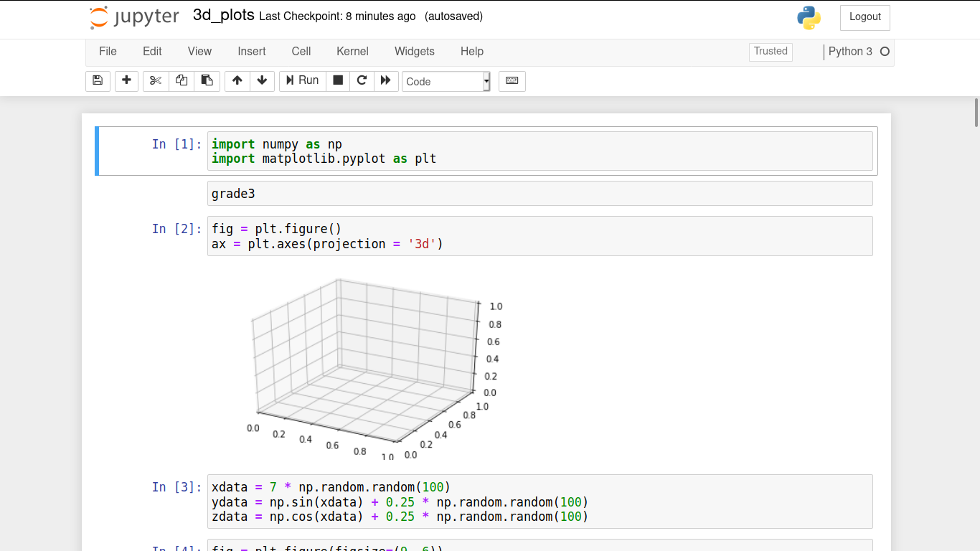Open the cell type Code dropdown

click(x=446, y=81)
